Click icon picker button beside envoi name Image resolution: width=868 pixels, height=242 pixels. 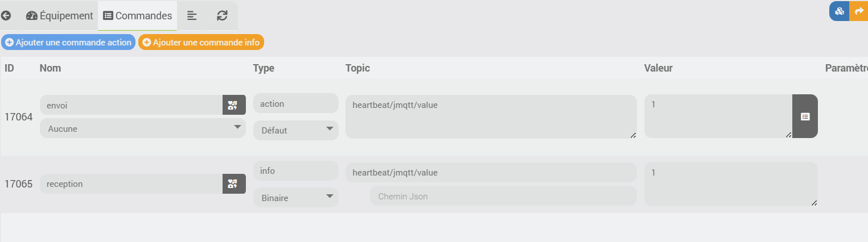(x=234, y=105)
